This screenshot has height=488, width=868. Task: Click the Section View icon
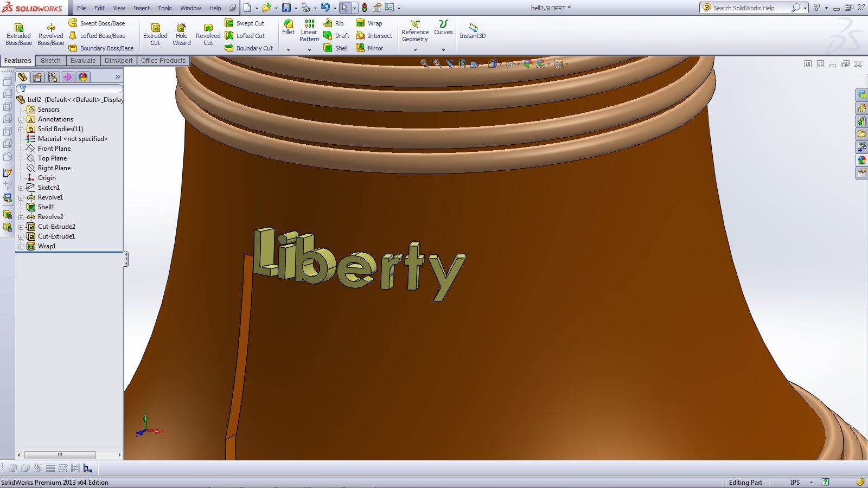pyautogui.click(x=462, y=64)
